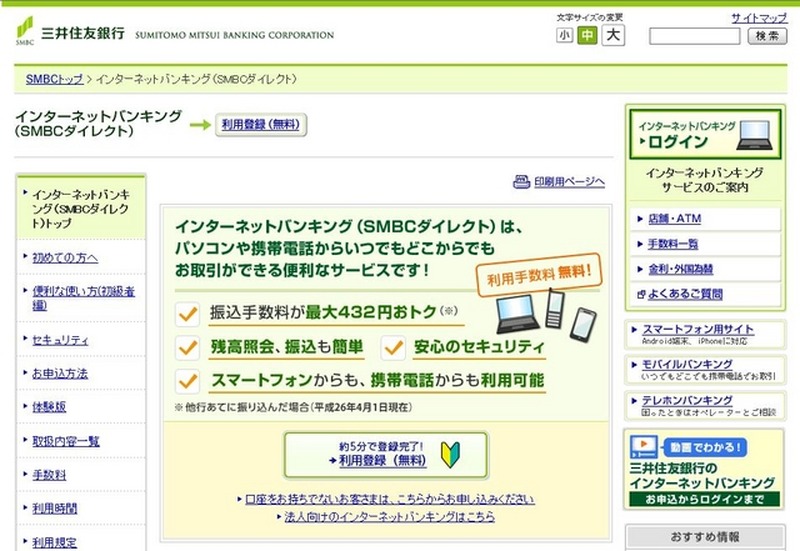
Task: Click the green arrow next to 利用登録(無料)
Action: (x=200, y=125)
